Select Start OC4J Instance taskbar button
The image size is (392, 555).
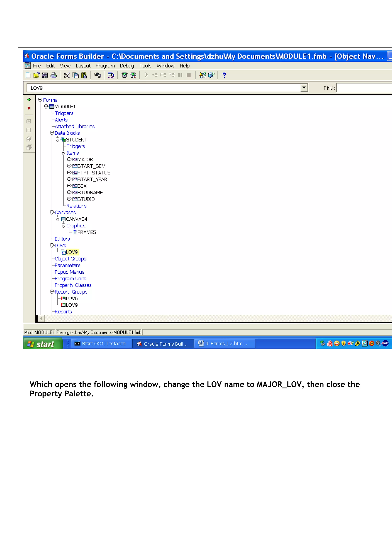(x=101, y=344)
